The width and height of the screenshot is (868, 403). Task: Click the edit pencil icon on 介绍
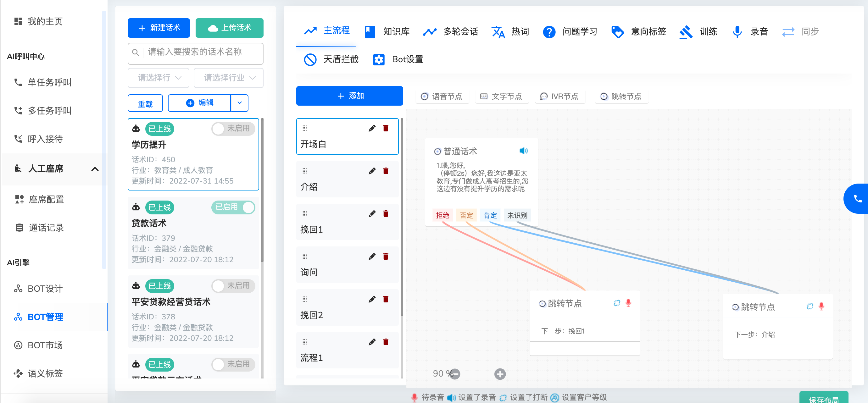pyautogui.click(x=372, y=171)
